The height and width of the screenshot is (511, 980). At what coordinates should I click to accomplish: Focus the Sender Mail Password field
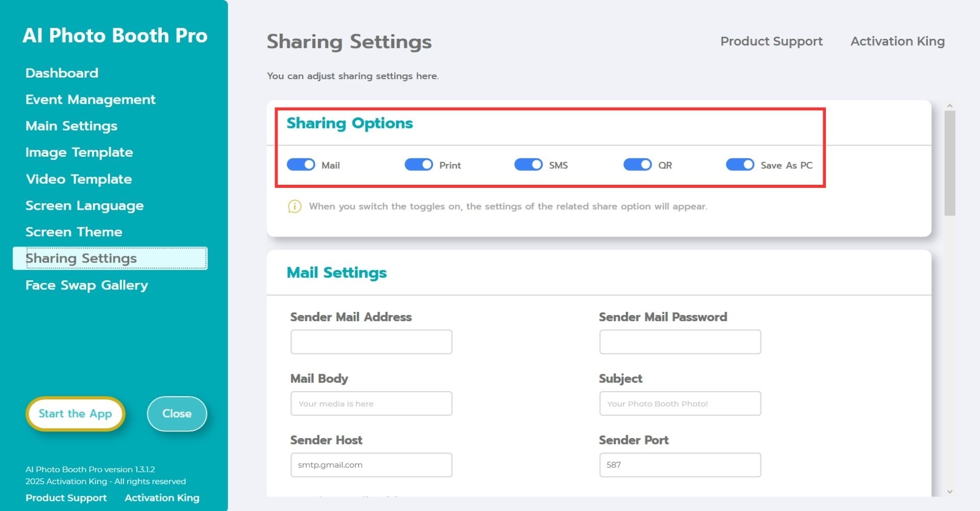click(680, 342)
